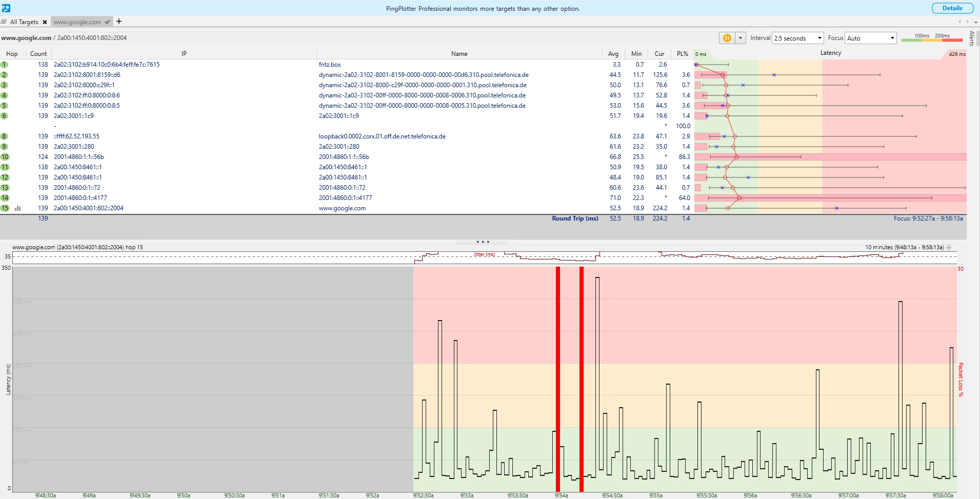Open the dropdown arrow beside the pause button
This screenshot has width=980, height=499.
[x=741, y=38]
